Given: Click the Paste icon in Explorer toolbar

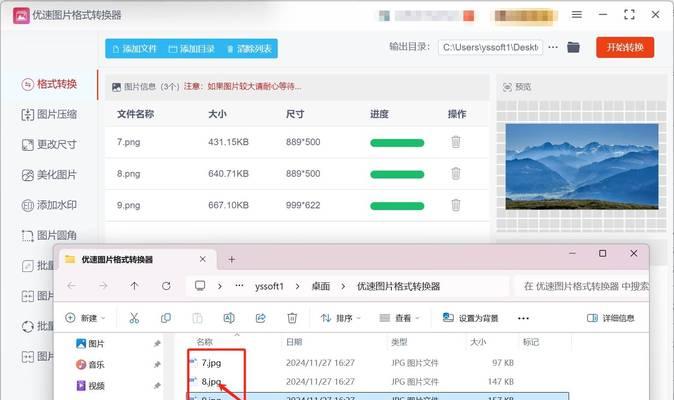Looking at the screenshot, I should pos(197,318).
